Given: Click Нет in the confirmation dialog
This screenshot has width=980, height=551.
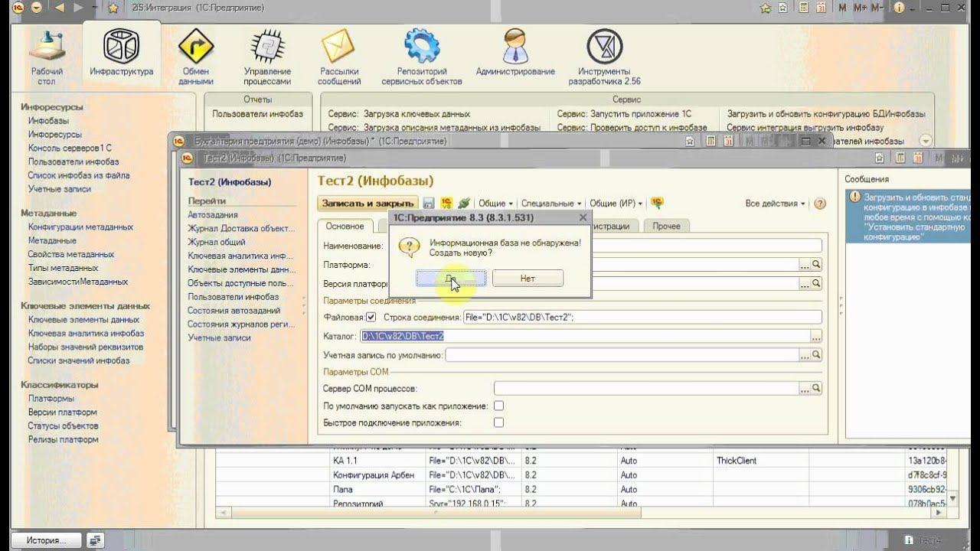Looking at the screenshot, I should [528, 279].
